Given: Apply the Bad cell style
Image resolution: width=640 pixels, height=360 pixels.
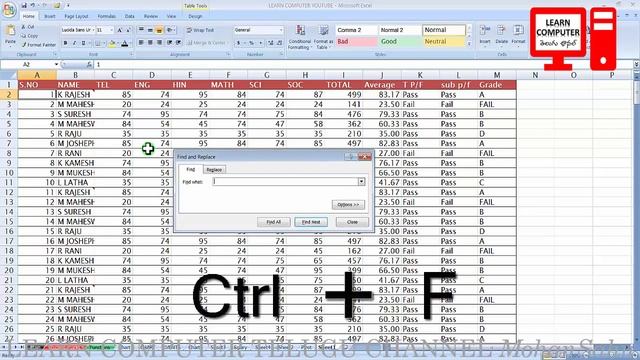Looking at the screenshot, I should (356, 42).
